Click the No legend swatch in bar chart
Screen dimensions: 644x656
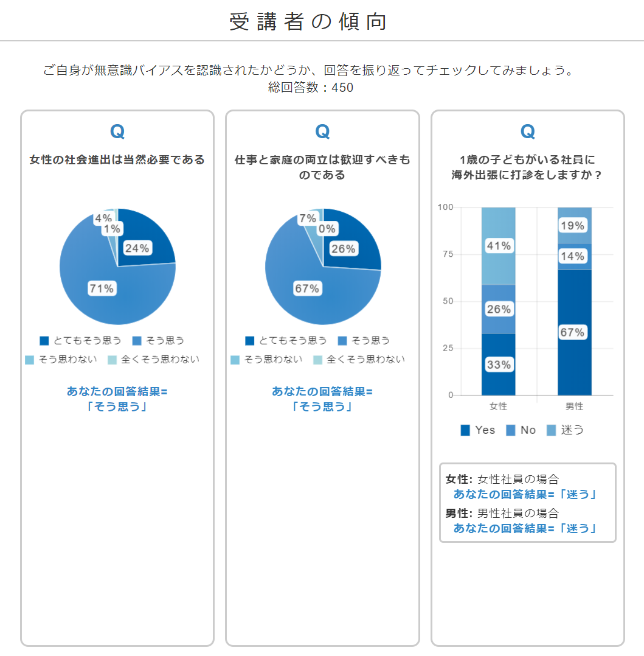point(511,430)
